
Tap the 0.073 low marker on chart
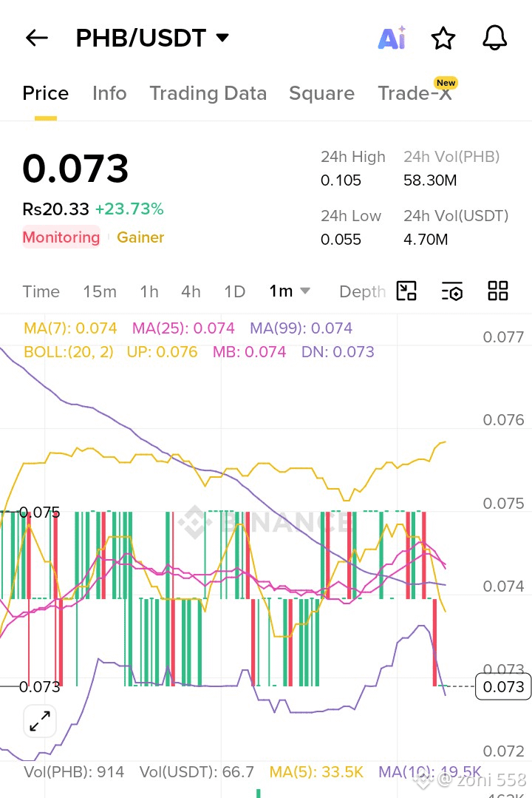click(x=39, y=686)
